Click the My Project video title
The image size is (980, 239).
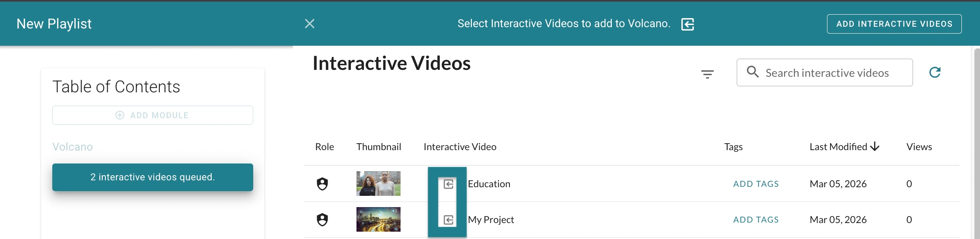pyautogui.click(x=491, y=220)
